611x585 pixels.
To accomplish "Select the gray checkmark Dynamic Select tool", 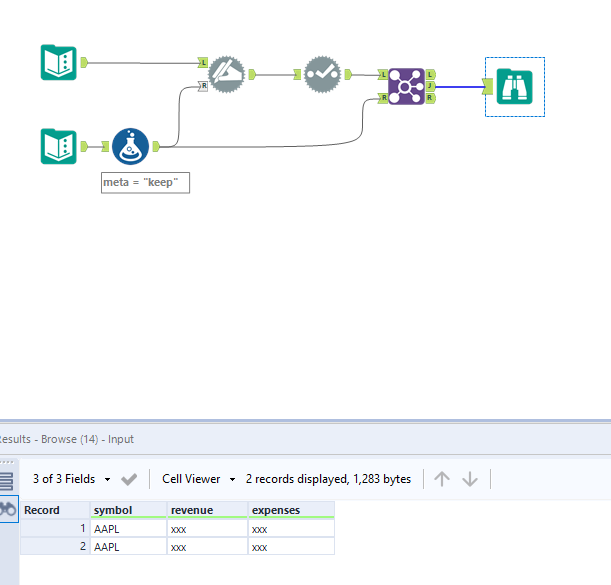I will (322, 74).
